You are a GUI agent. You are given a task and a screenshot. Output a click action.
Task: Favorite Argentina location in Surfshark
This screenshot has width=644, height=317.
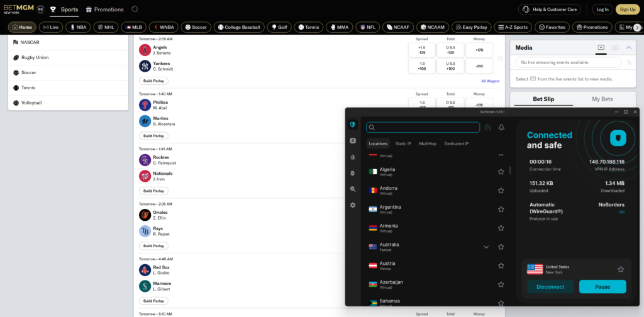point(501,209)
